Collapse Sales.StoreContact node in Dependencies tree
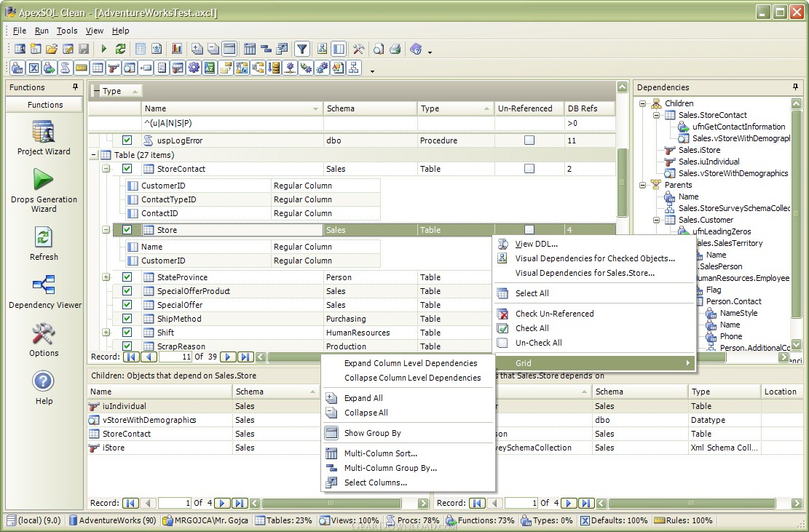The image size is (809, 532). [x=656, y=115]
